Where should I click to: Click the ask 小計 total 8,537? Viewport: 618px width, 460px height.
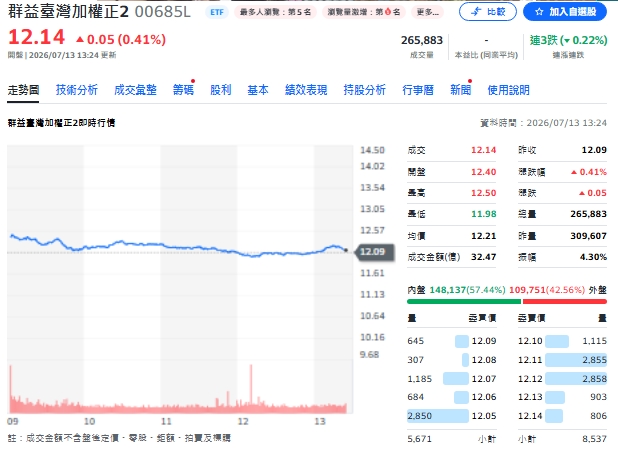pyautogui.click(x=594, y=439)
